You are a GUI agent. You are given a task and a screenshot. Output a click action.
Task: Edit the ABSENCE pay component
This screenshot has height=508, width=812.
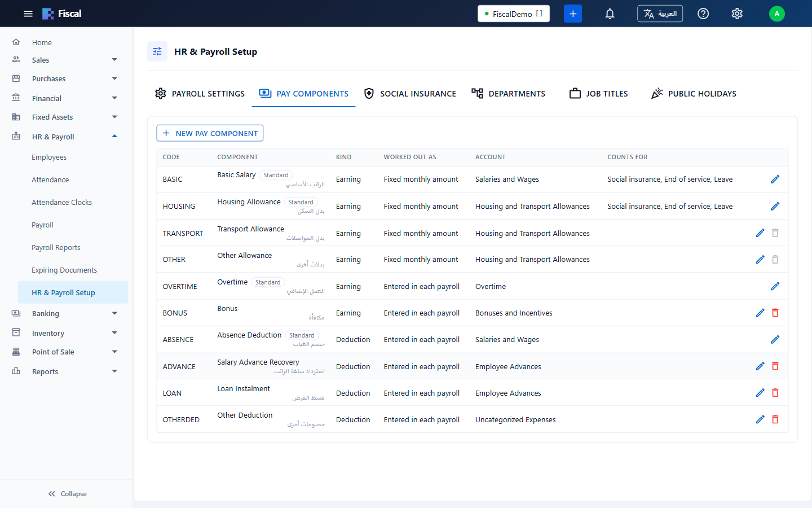click(775, 339)
